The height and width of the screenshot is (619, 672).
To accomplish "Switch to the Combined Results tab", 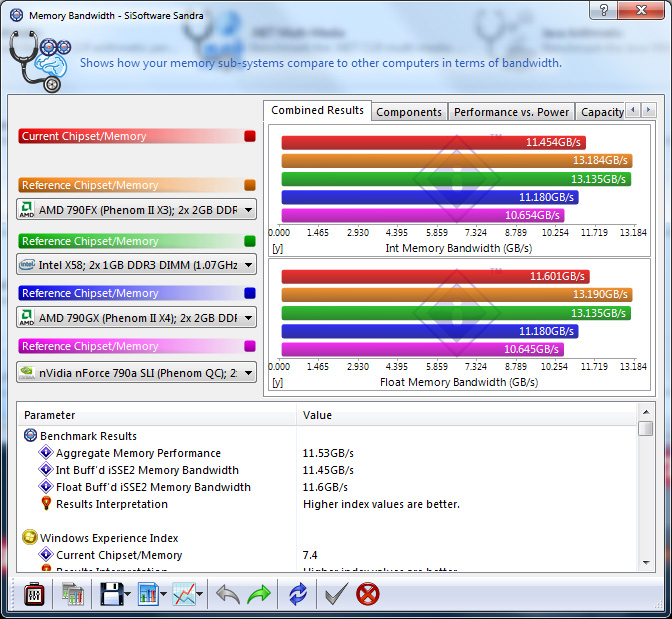I will (317, 111).
